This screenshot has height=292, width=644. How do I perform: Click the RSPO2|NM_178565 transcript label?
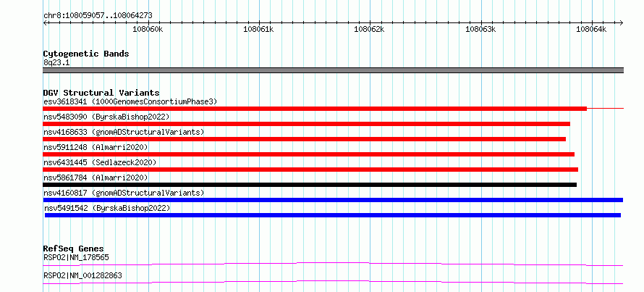[76, 258]
